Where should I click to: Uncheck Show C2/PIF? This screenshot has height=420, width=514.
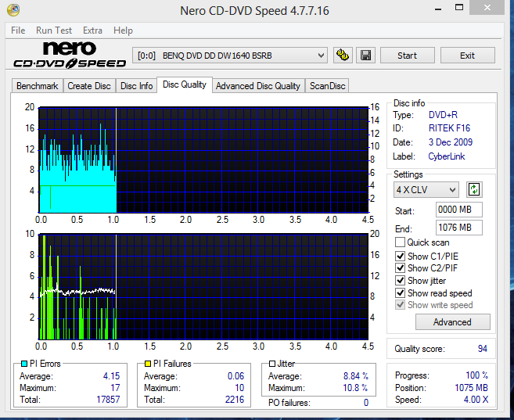coord(400,268)
